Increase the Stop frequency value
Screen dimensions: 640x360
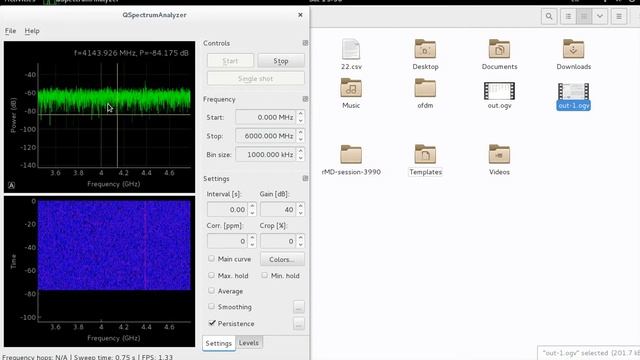click(300, 132)
